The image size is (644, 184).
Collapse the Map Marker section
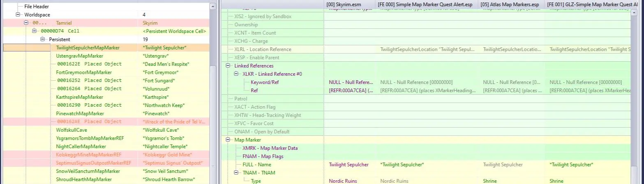coord(228,140)
